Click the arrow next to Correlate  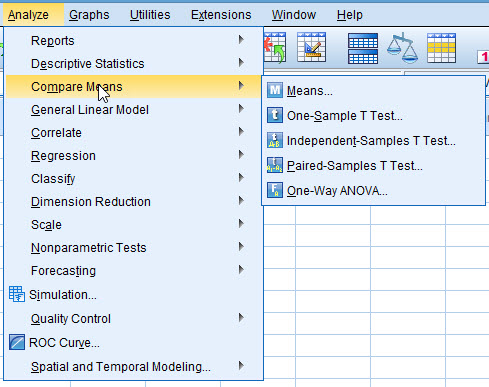(241, 132)
